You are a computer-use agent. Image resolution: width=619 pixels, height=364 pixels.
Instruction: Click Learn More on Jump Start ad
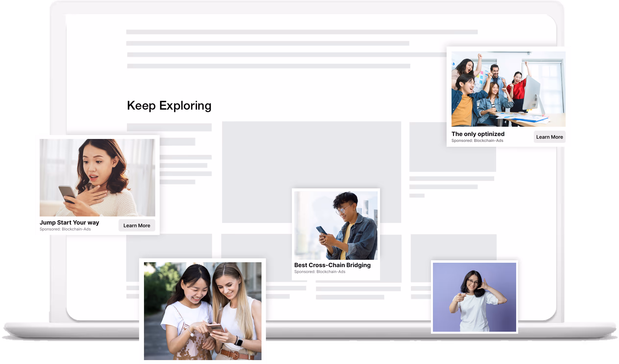pyautogui.click(x=137, y=225)
